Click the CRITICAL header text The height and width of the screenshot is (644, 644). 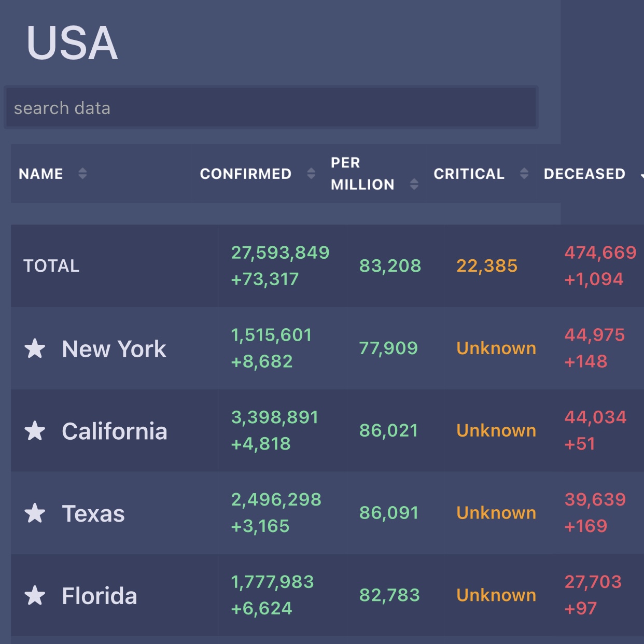pos(469,174)
